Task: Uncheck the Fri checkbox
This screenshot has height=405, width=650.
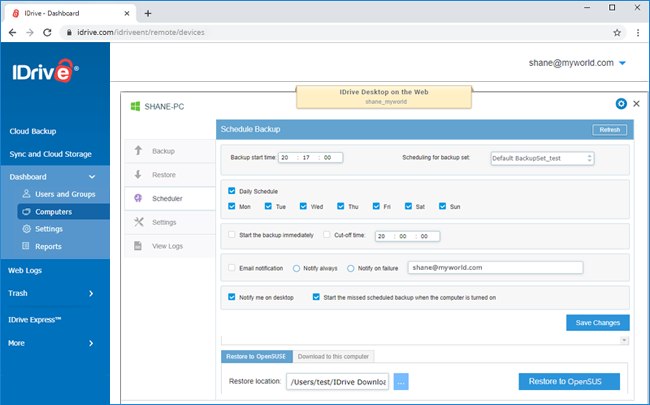Action: tap(376, 206)
